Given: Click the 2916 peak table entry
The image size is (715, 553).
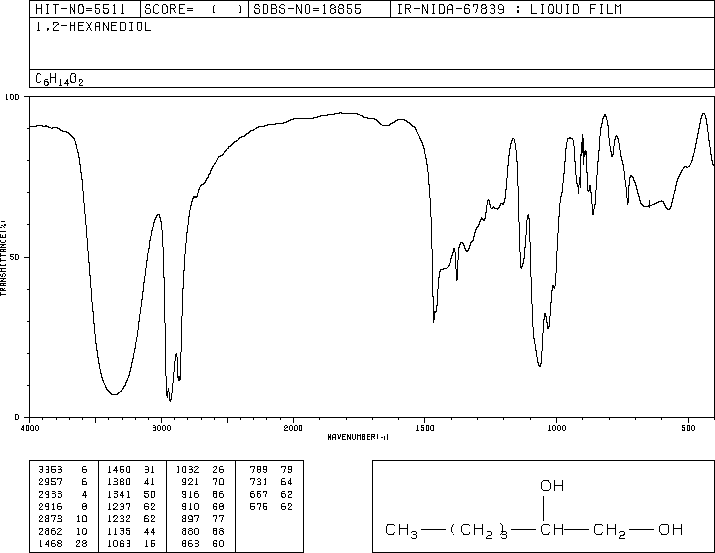Looking at the screenshot, I should [x=62, y=506].
